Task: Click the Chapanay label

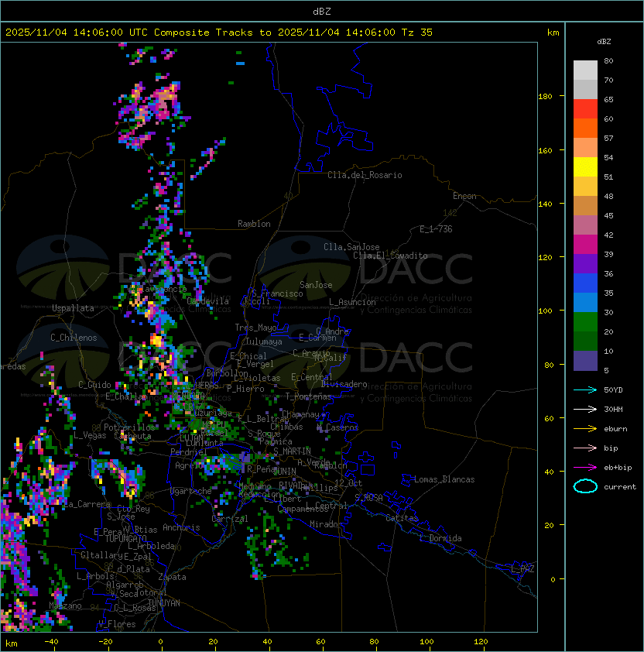Action: tap(300, 414)
